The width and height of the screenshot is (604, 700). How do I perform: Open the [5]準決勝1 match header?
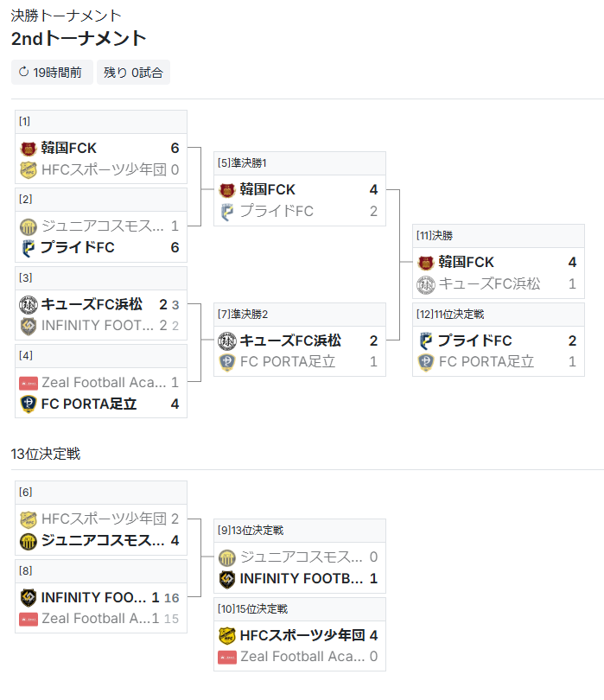300,163
